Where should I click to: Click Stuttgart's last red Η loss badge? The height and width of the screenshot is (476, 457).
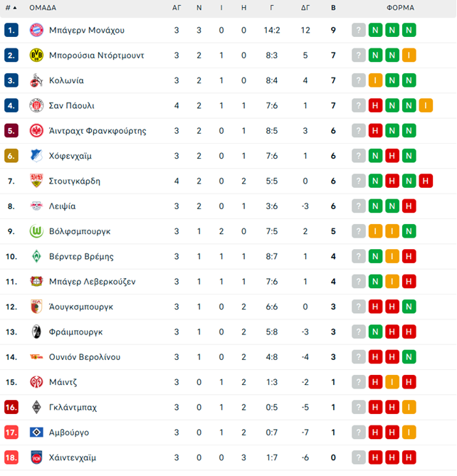tap(426, 181)
